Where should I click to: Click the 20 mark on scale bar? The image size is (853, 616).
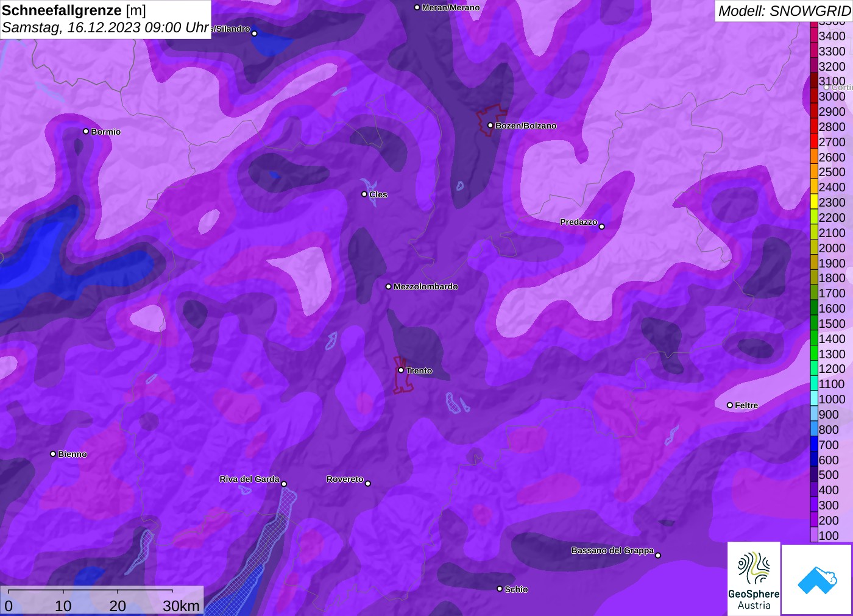118,606
